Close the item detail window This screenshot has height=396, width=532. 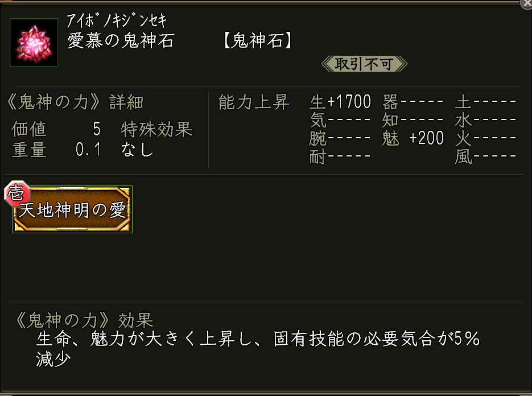pos(527,3)
